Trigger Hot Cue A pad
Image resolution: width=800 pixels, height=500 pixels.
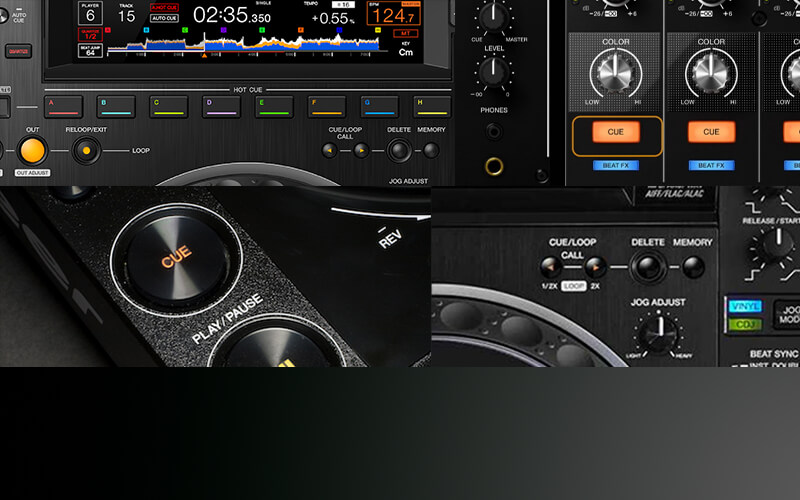point(63,107)
